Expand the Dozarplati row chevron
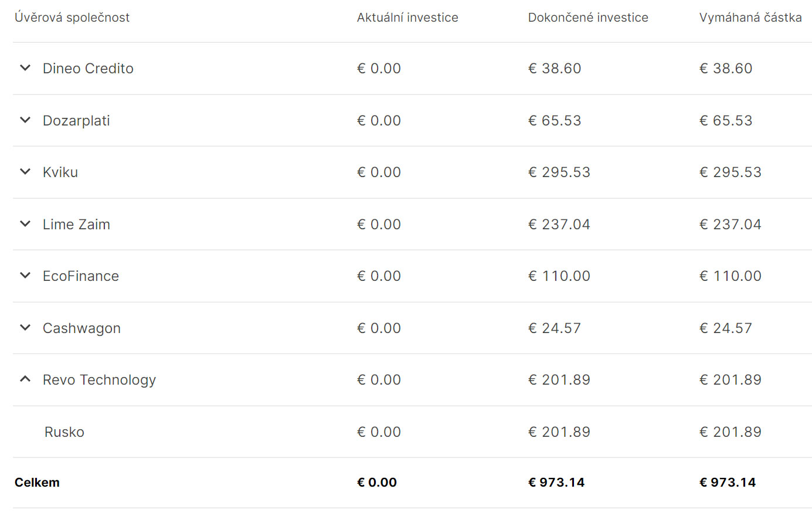 [25, 120]
